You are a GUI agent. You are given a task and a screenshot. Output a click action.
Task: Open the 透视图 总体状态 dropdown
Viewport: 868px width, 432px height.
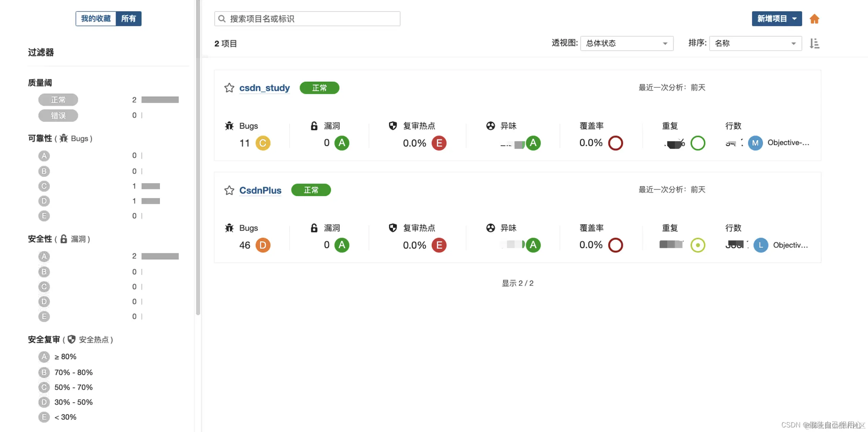pyautogui.click(x=627, y=44)
